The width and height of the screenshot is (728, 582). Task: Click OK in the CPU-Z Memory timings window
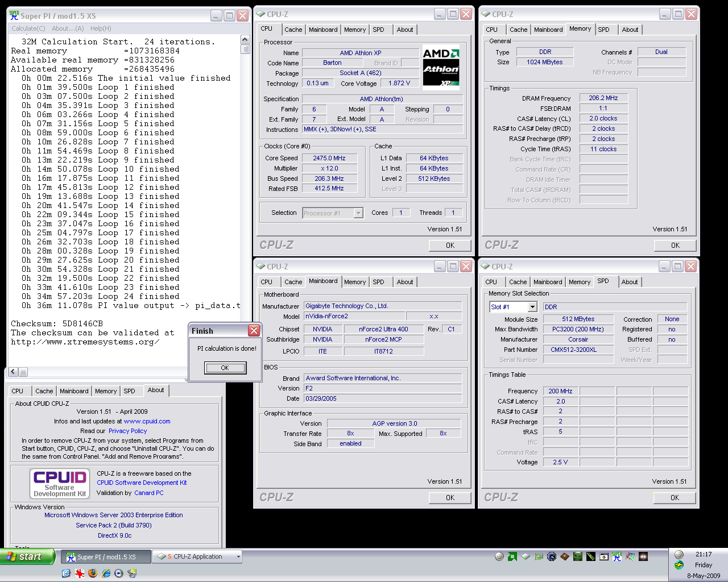coord(675,246)
